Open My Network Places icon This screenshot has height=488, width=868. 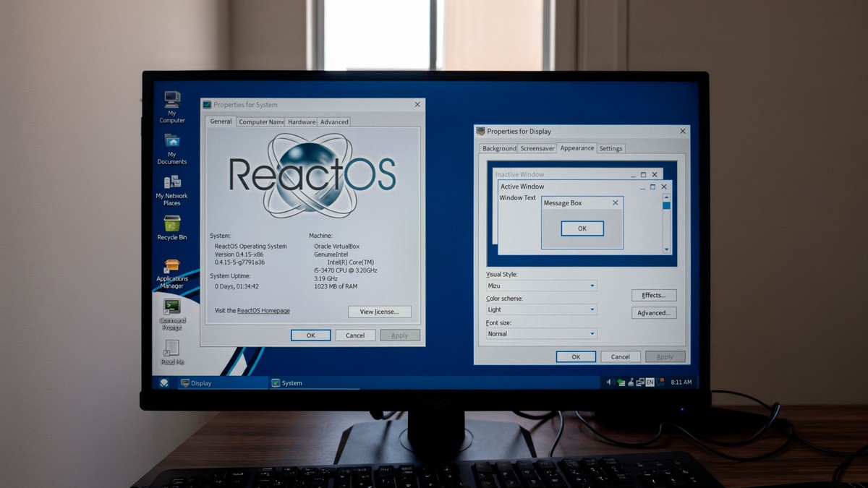click(171, 190)
